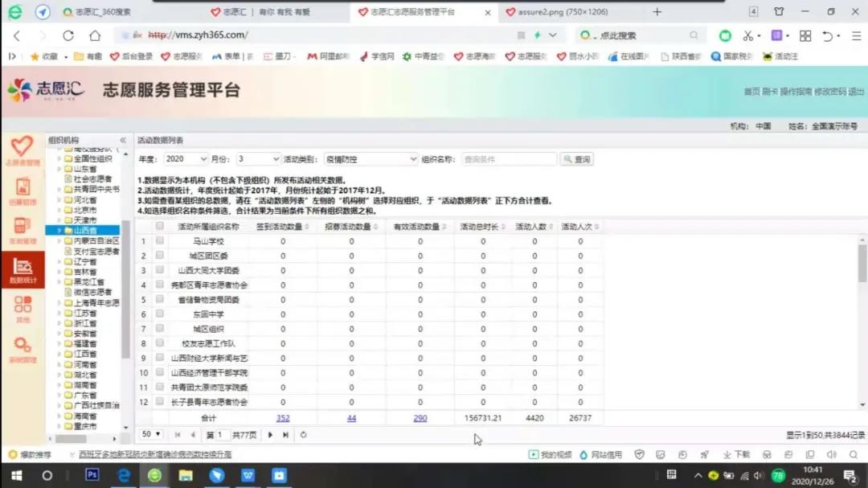
Task: Check the row for 校友志愿工作队
Action: click(159, 343)
